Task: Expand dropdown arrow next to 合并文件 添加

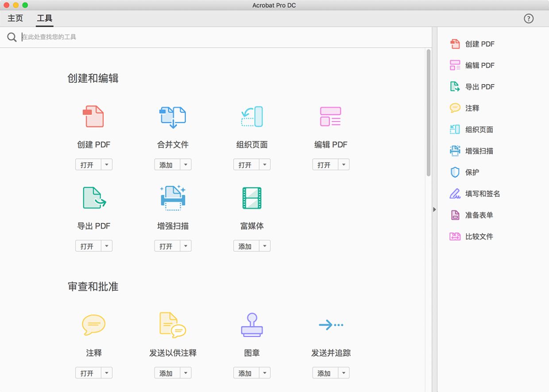Action: [186, 165]
